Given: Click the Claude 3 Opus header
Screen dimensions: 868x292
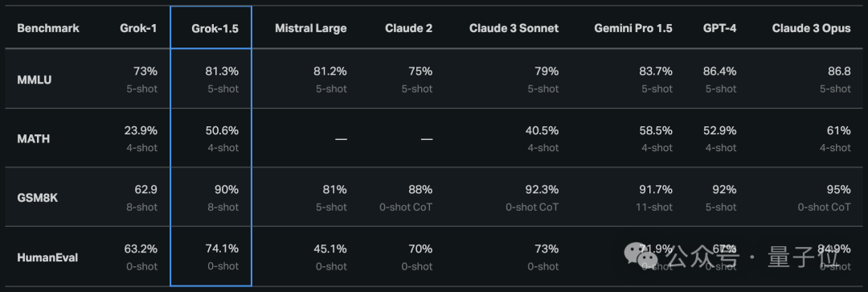Looking at the screenshot, I should pyautogui.click(x=812, y=28).
